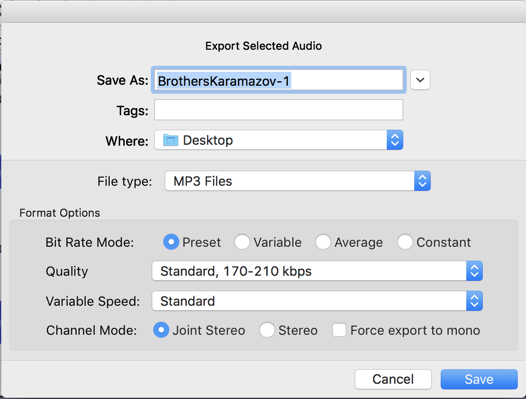Open the File type dropdown

tap(298, 181)
